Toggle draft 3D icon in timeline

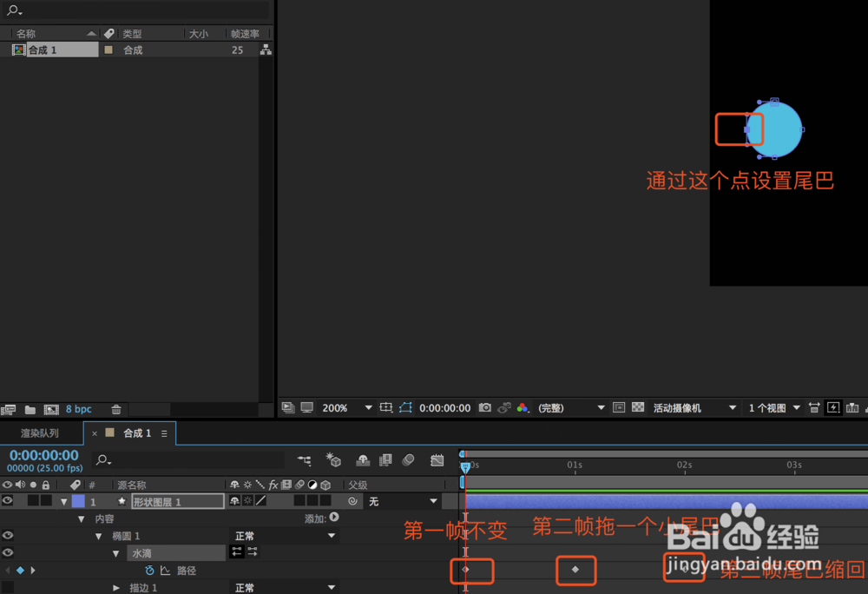coord(332,460)
